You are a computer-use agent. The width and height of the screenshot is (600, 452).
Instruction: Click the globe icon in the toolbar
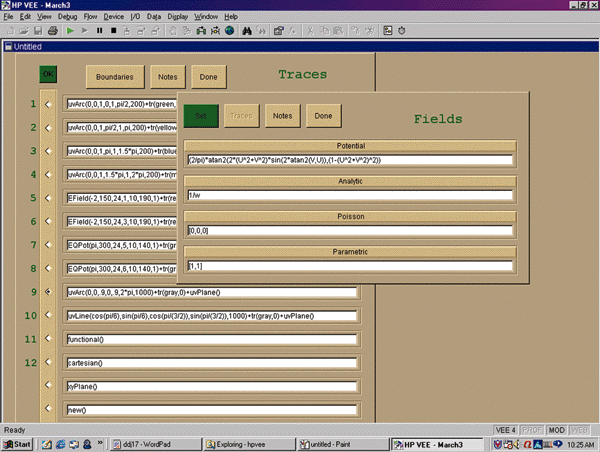tap(230, 31)
